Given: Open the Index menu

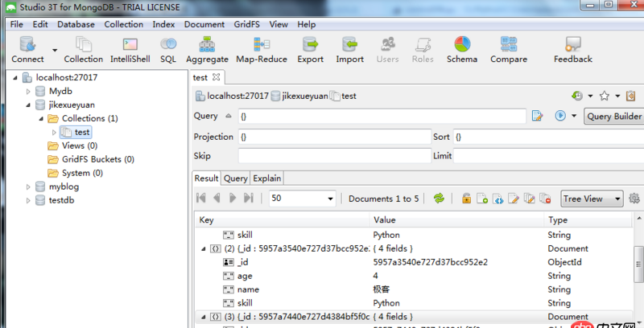Looking at the screenshot, I should point(163,24).
